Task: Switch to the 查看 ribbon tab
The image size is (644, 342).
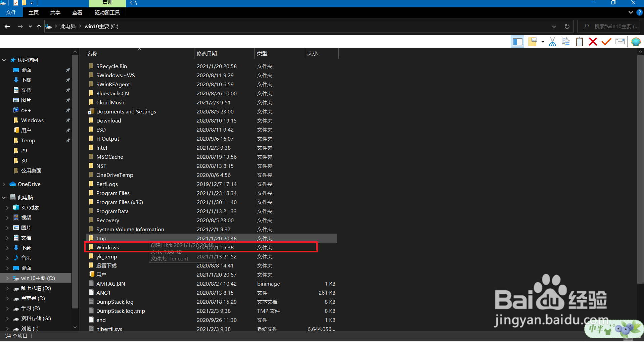Action: (x=77, y=12)
